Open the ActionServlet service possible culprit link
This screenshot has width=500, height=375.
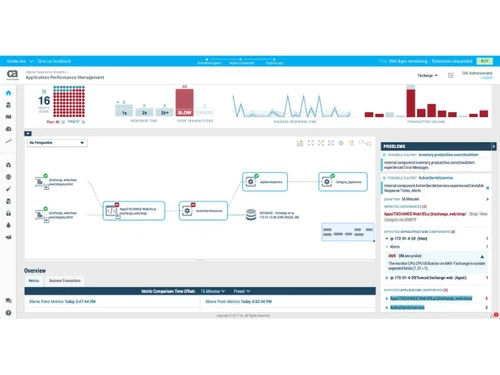pyautogui.click(x=436, y=178)
